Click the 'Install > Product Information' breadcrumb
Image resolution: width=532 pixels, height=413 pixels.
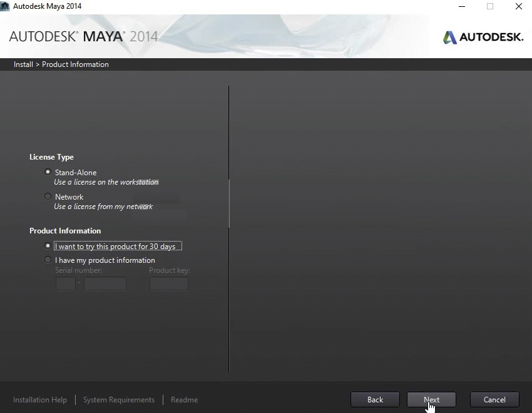pos(61,64)
